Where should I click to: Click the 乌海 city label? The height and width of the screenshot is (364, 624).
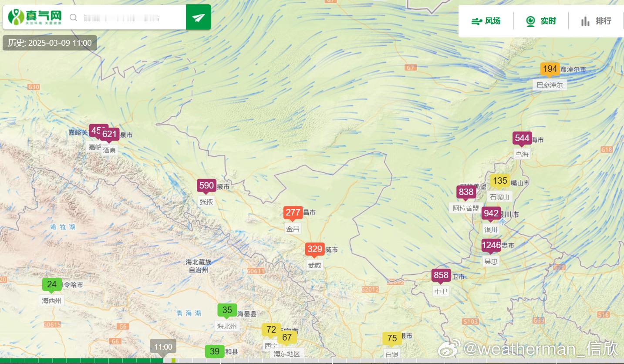tap(522, 155)
